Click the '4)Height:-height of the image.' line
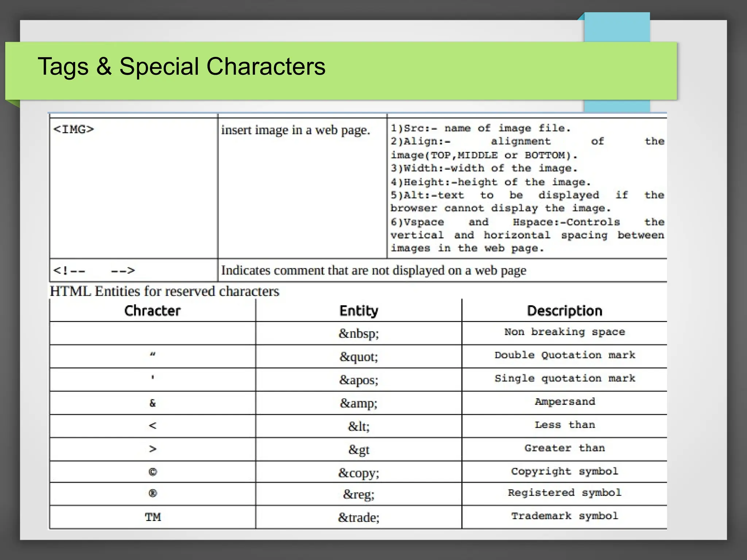The image size is (747, 560). 491,182
